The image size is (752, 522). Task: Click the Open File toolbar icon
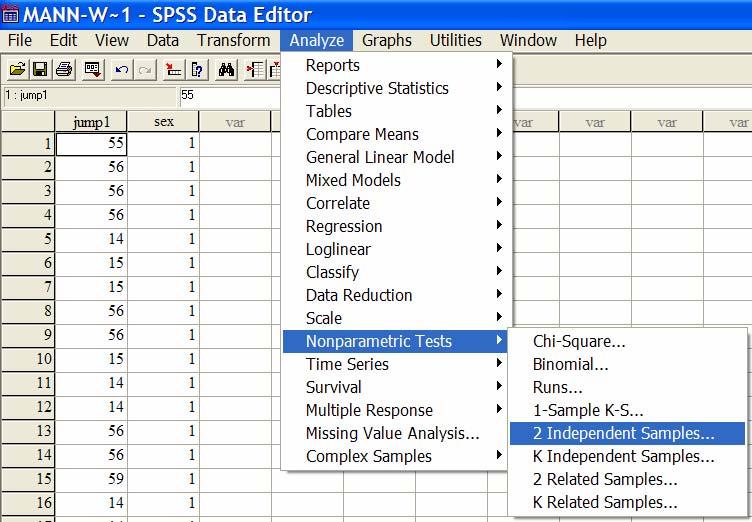[17, 70]
